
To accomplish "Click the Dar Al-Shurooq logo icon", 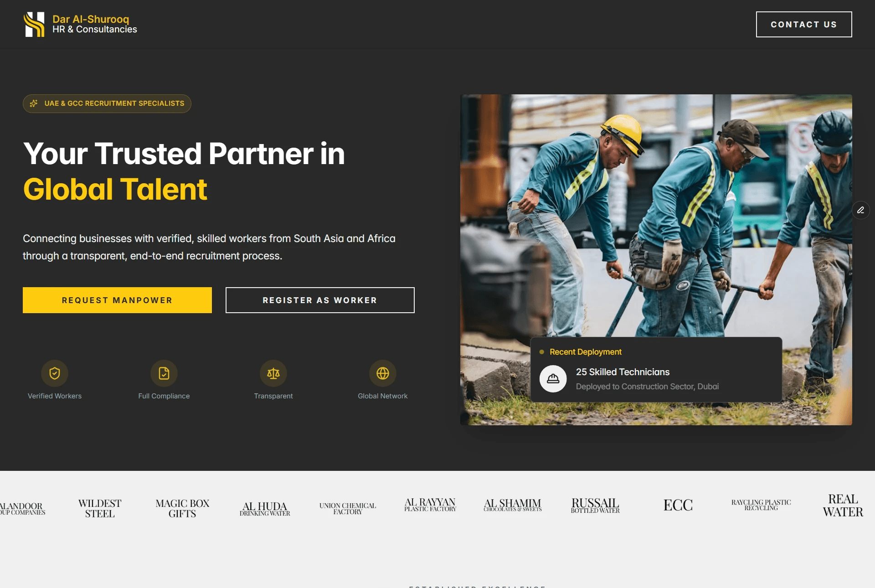I will pyautogui.click(x=34, y=24).
